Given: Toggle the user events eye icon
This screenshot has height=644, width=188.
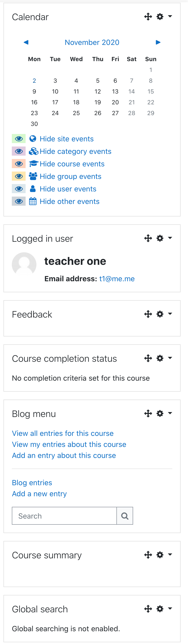Looking at the screenshot, I should pyautogui.click(x=19, y=188).
